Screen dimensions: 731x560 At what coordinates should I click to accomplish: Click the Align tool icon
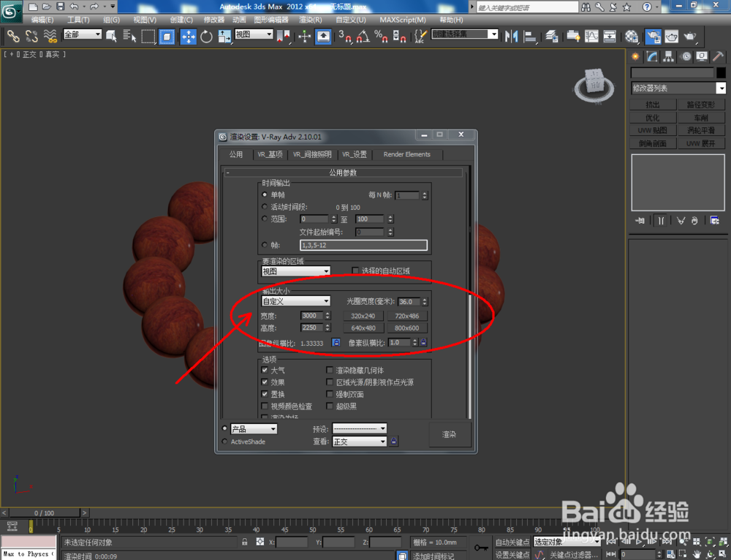tap(529, 37)
